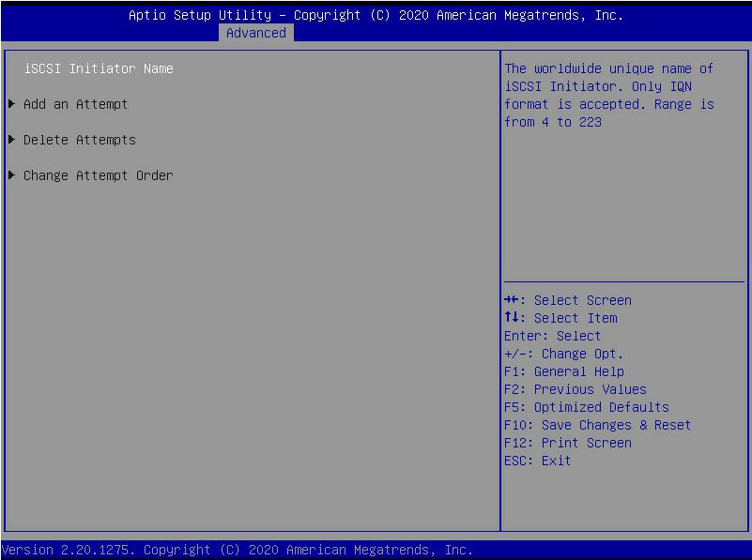Click the 'Version 2.20.1275' footer text
This screenshot has width=752, height=560.
(66, 550)
